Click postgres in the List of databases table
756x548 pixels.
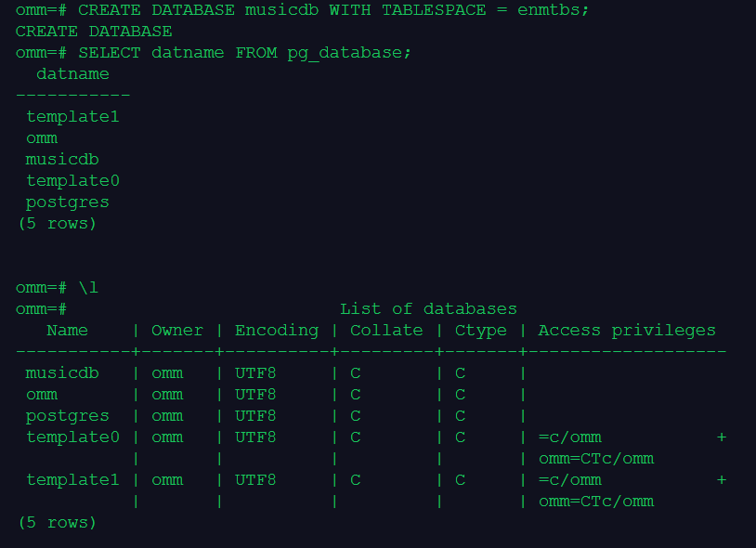coord(67,416)
